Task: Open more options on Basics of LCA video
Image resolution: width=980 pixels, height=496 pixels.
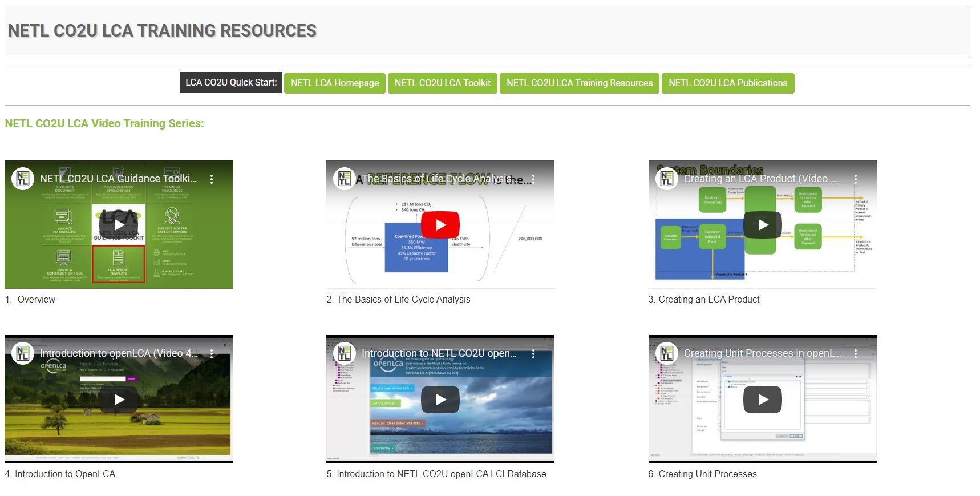Action: pyautogui.click(x=533, y=179)
